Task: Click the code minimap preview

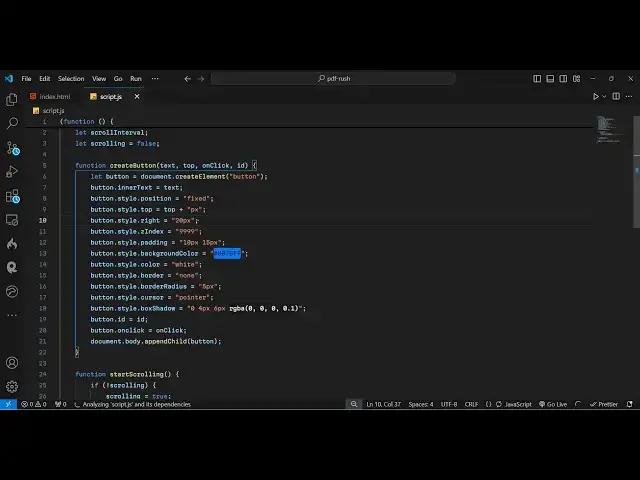Action: click(x=609, y=130)
